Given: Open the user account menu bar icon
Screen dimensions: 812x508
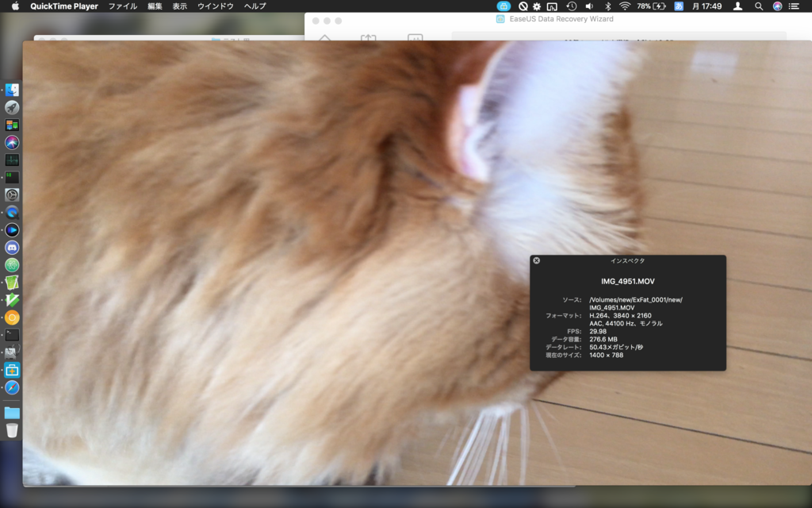Looking at the screenshot, I should point(738,6).
